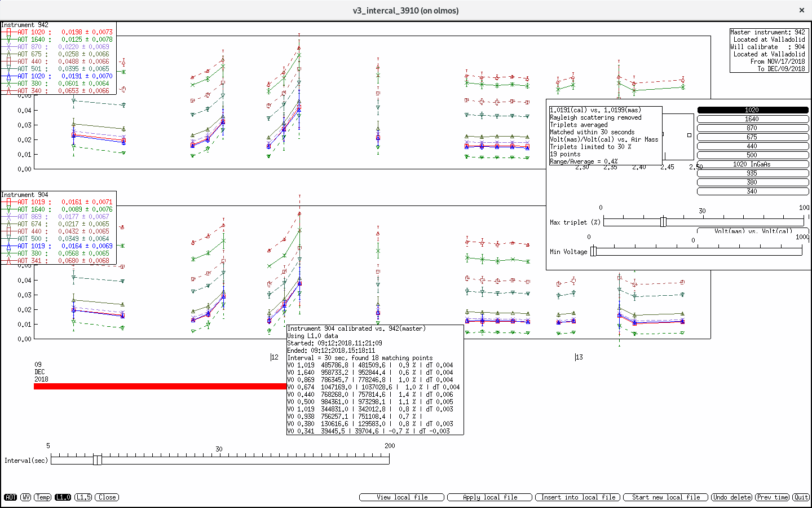Pick the 675 wavelength channel button
This screenshot has height=508, width=812.
point(753,137)
